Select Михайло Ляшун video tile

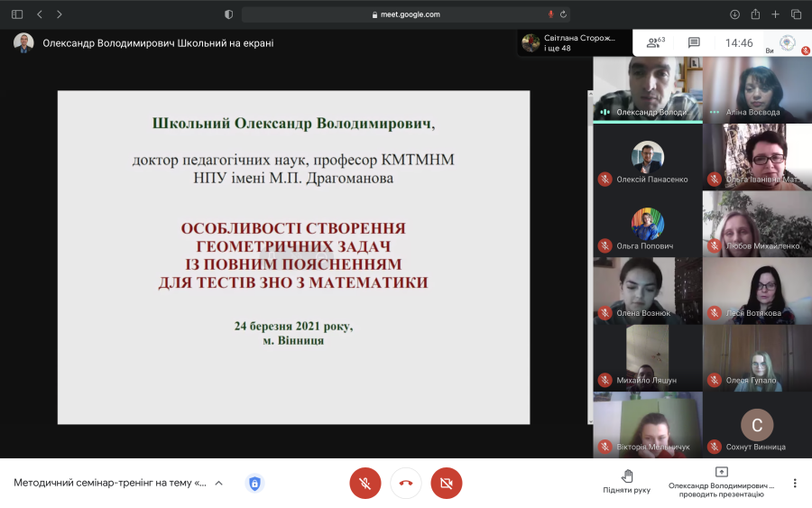tap(647, 358)
